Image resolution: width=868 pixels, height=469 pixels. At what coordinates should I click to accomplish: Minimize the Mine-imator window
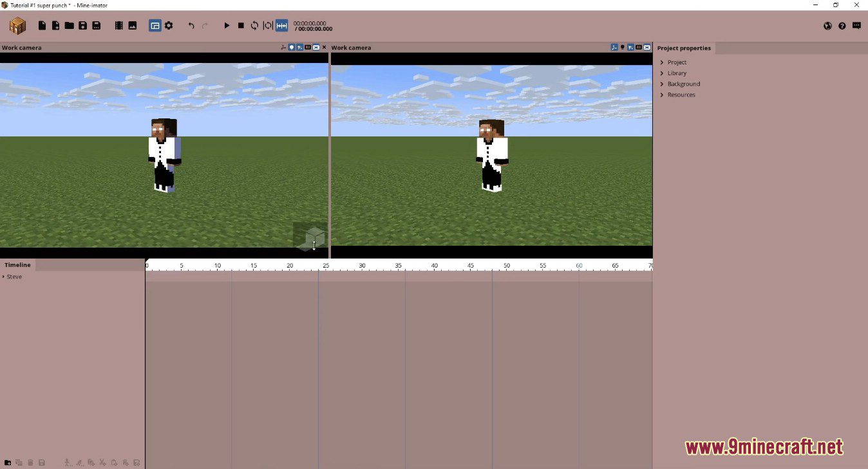pos(815,5)
